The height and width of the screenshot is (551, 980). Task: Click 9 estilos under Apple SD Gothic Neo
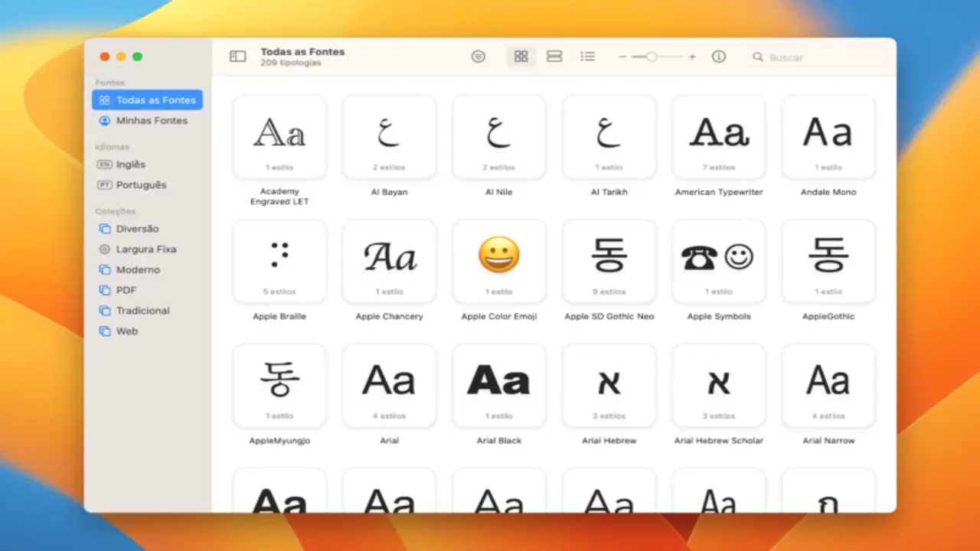[x=609, y=292]
